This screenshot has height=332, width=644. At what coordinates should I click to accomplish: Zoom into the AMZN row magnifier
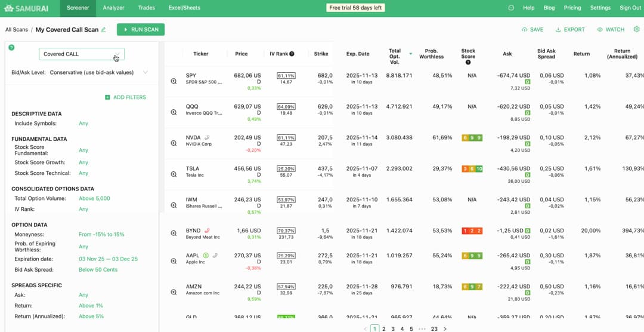(x=174, y=292)
